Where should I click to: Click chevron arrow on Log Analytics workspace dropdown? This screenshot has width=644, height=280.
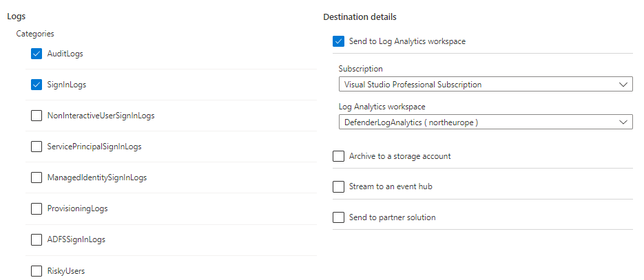[623, 122]
